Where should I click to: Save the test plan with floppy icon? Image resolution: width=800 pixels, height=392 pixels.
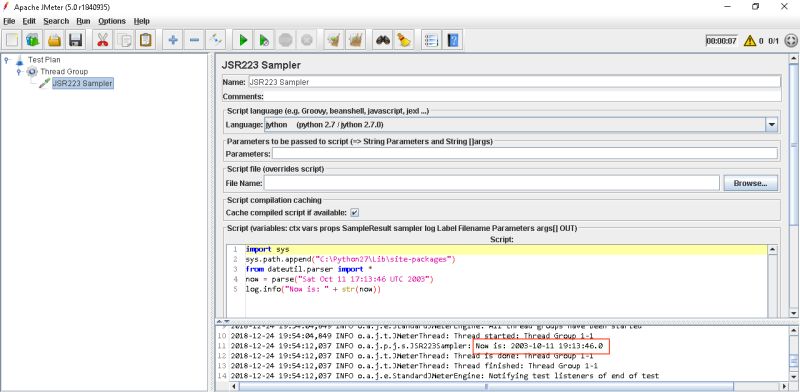[x=76, y=40]
